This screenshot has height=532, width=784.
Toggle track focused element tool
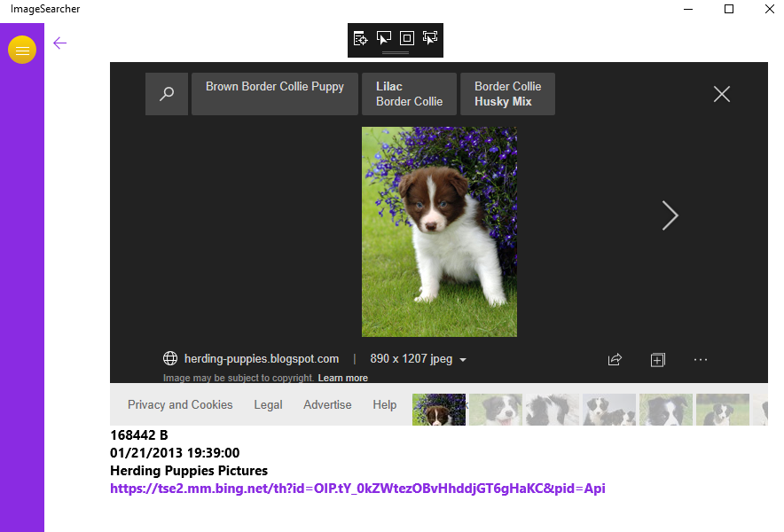coord(430,38)
